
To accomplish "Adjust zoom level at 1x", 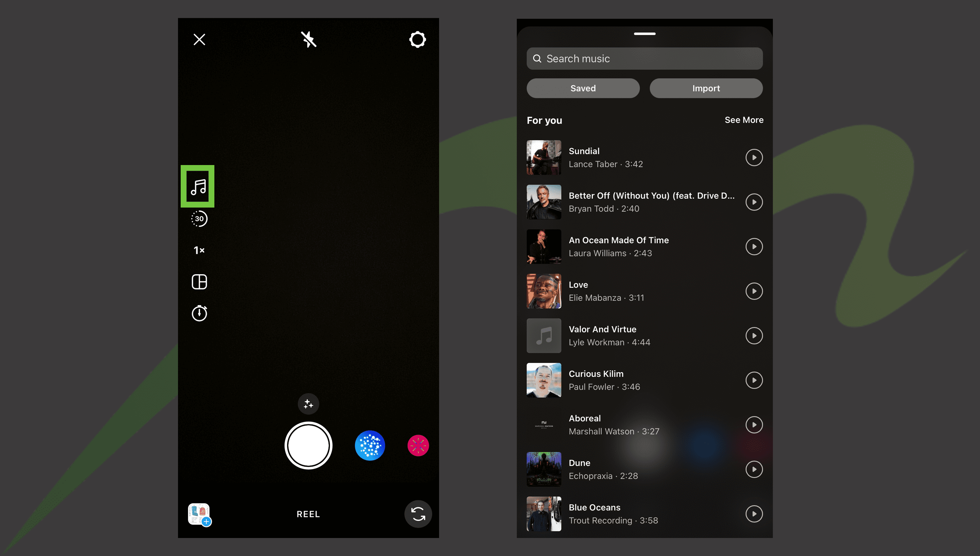I will [198, 250].
